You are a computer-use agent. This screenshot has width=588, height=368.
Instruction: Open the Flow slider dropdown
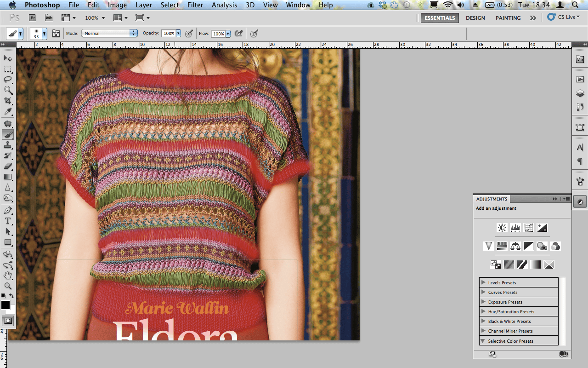click(x=228, y=34)
